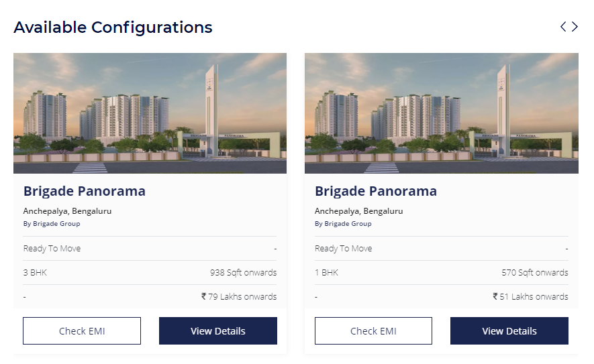The width and height of the screenshot is (594, 364).
Task: Check EMI for the 3 BHK configuration
Action: click(x=82, y=331)
